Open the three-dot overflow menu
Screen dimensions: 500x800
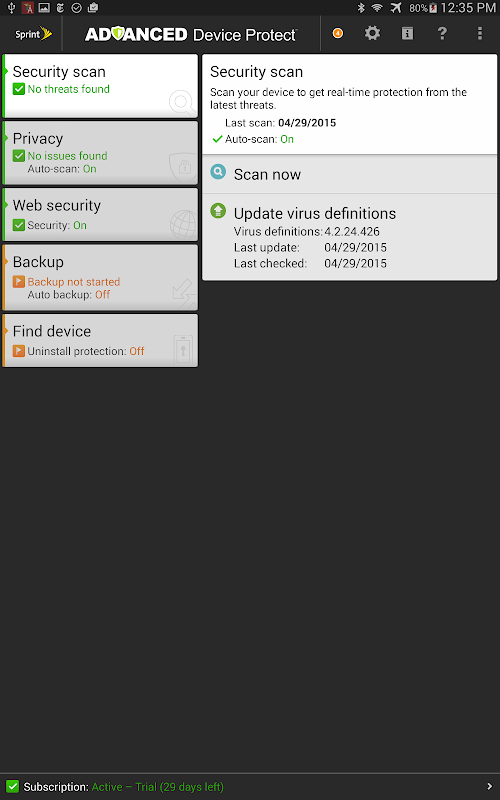[x=480, y=34]
